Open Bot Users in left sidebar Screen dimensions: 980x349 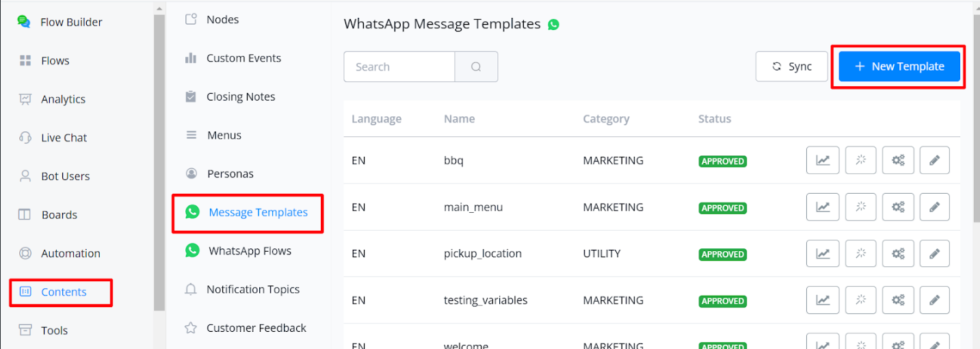(x=65, y=176)
